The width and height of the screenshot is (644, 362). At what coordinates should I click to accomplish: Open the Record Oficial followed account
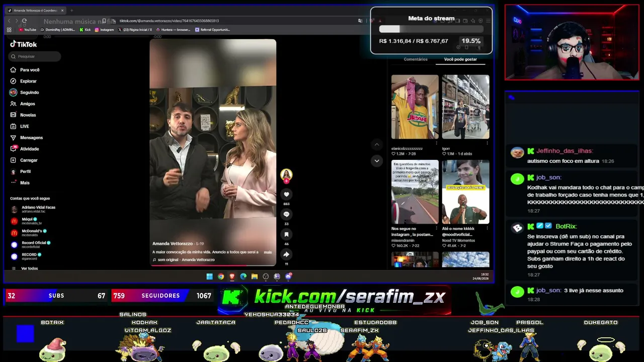click(x=31, y=244)
